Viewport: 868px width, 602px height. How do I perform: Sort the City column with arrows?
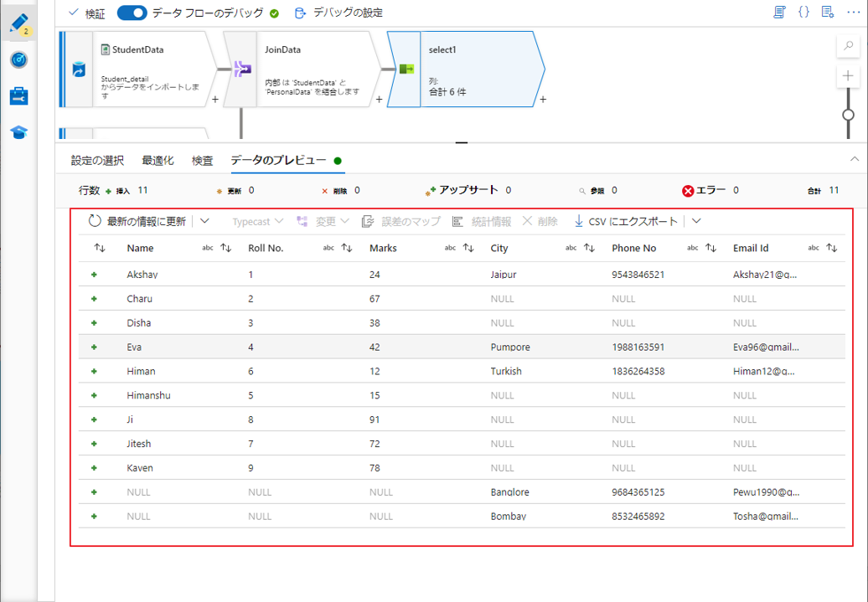coord(589,248)
